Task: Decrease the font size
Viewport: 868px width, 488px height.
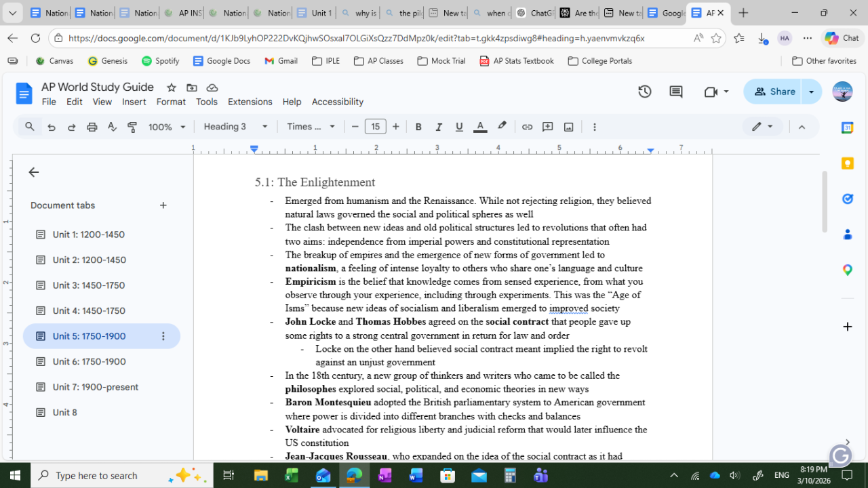Action: tap(355, 127)
